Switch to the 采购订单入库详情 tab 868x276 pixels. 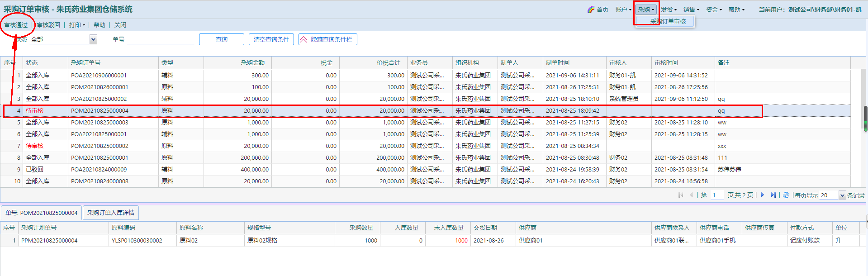[111, 213]
